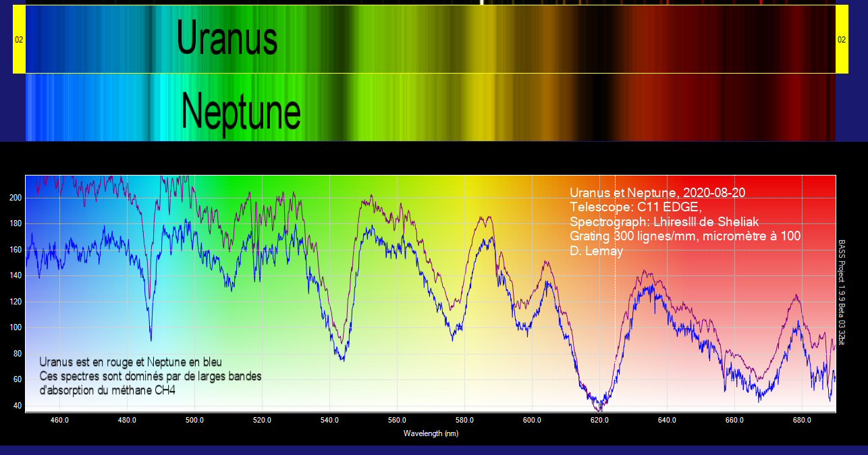
Task: Click the 460.0 wavelength axis tick label
Action: pyautogui.click(x=59, y=421)
